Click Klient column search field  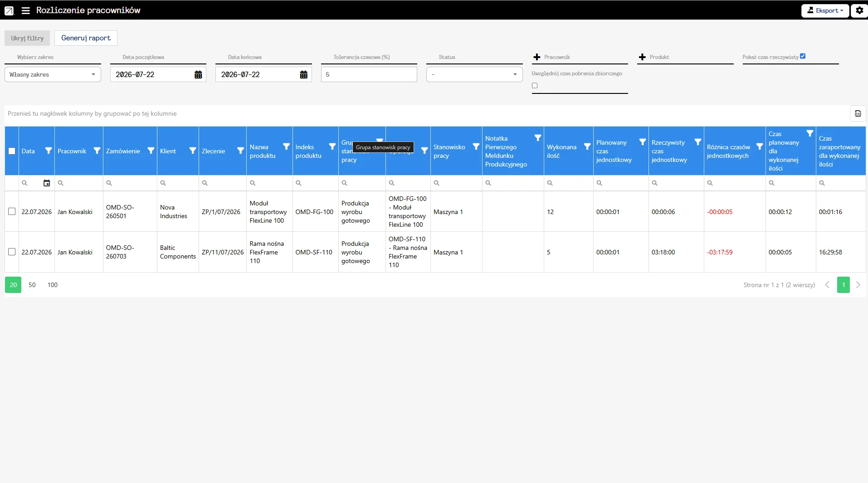178,183
